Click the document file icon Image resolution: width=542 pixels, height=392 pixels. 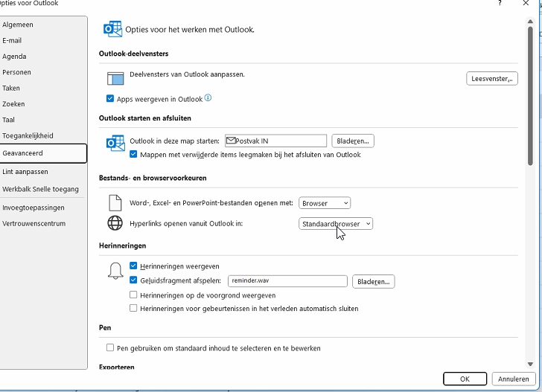click(x=115, y=203)
